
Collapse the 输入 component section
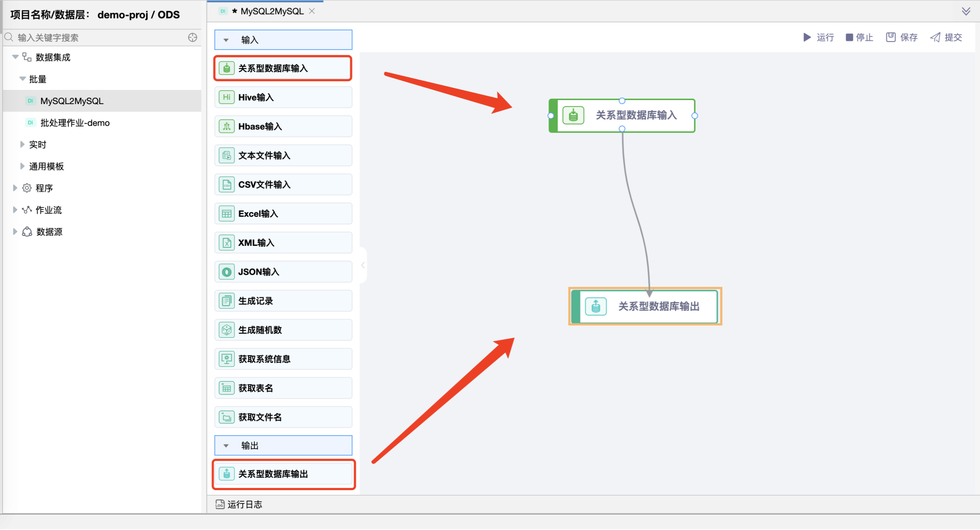226,40
